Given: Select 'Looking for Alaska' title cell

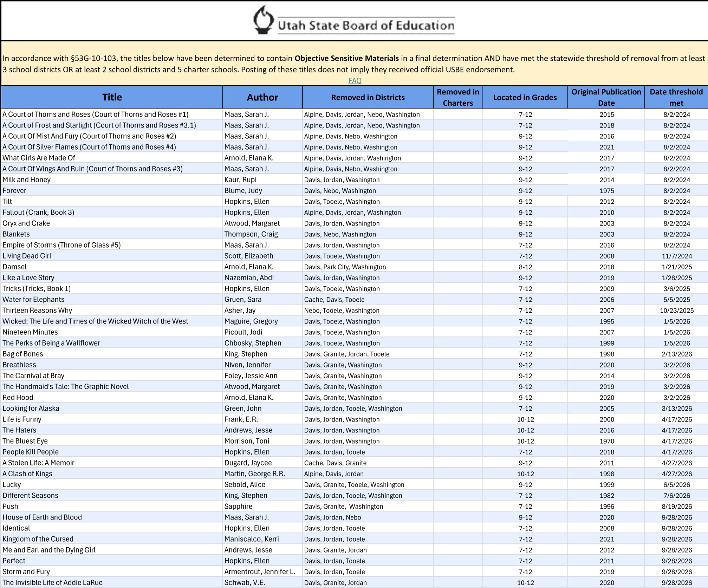Looking at the screenshot, I should tap(112, 409).
